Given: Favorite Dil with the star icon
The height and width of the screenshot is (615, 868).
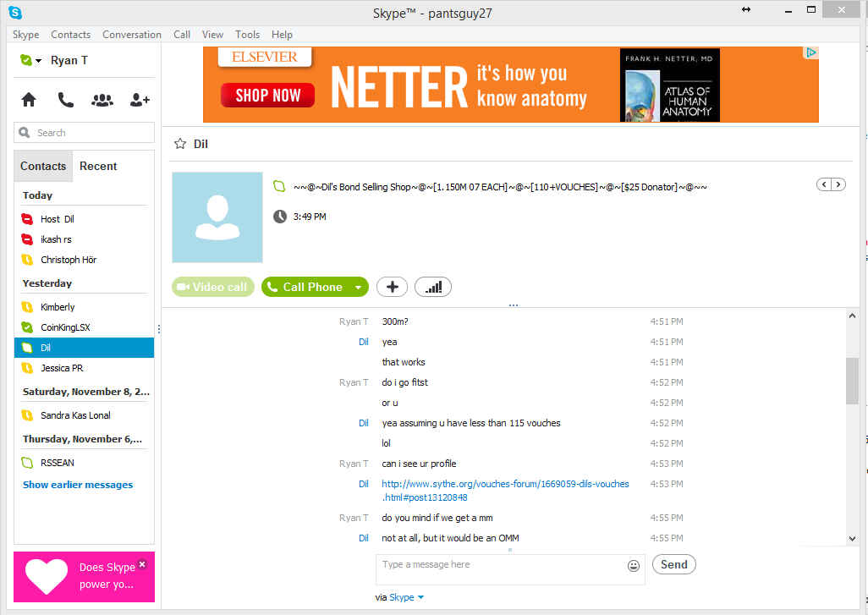Looking at the screenshot, I should point(180,144).
